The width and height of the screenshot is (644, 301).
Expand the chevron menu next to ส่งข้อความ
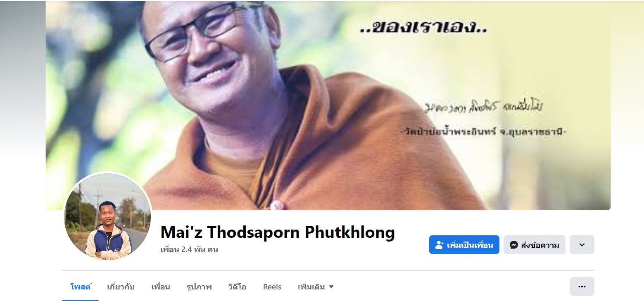(582, 245)
